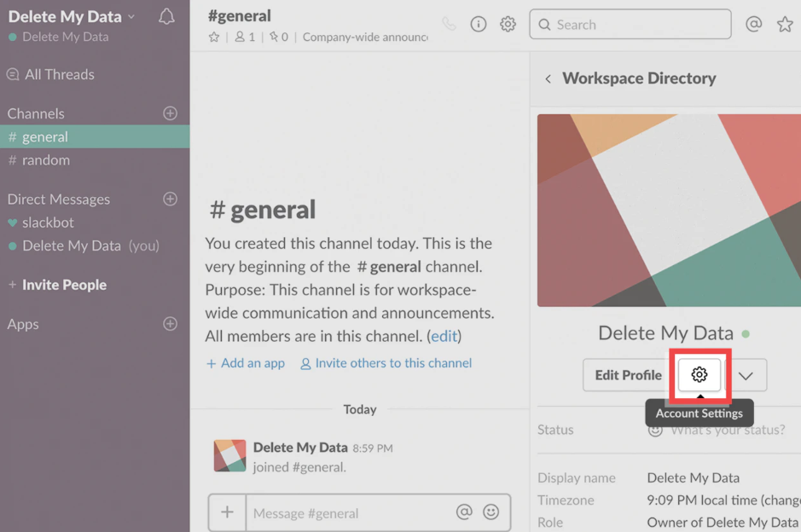Image resolution: width=801 pixels, height=532 pixels.
Task: Add an app to this channel
Action: (246, 363)
